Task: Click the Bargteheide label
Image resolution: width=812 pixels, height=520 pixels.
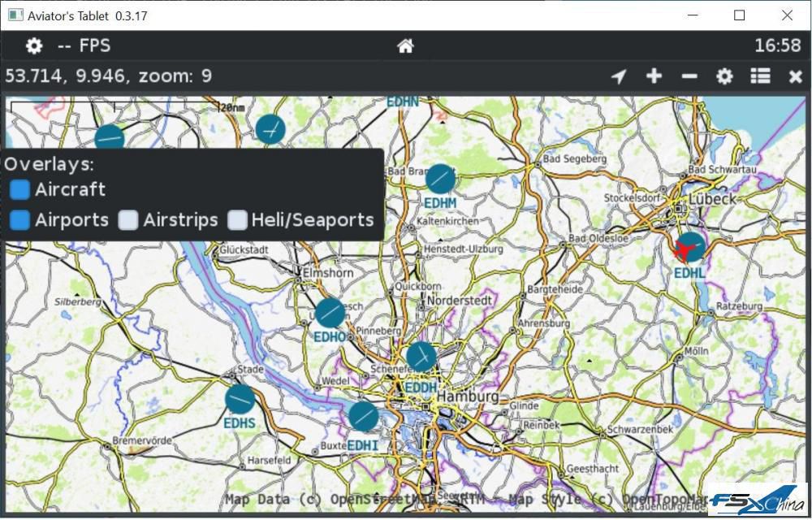Action: pos(555,289)
